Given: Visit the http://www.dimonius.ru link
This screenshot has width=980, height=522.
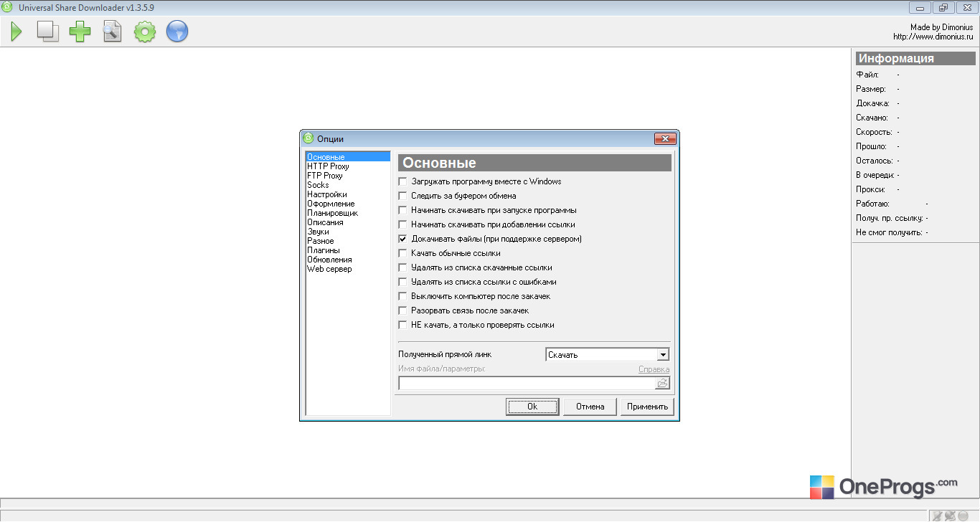Looking at the screenshot, I should tap(933, 37).
